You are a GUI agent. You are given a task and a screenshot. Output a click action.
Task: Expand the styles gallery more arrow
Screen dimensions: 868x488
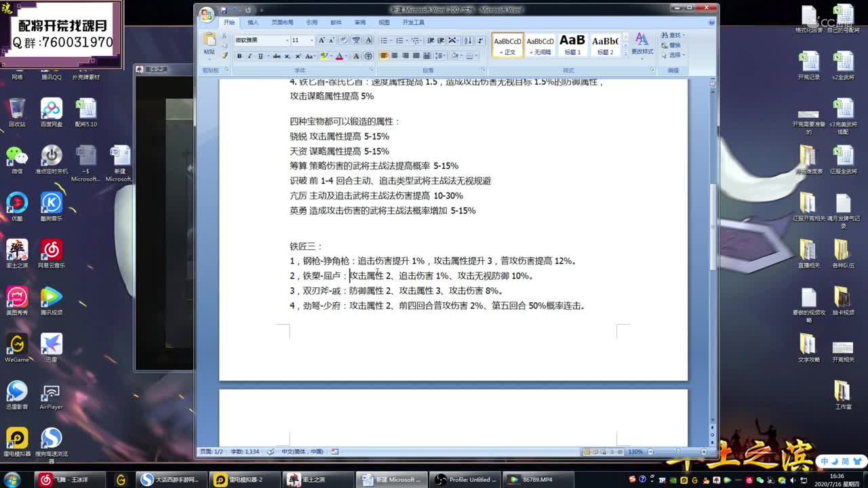[625, 53]
